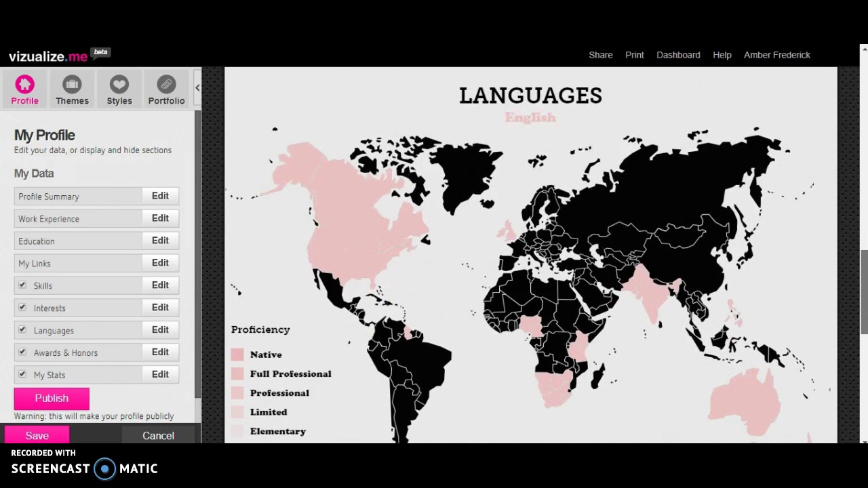Open the Print option
The width and height of the screenshot is (868, 488).
(635, 55)
